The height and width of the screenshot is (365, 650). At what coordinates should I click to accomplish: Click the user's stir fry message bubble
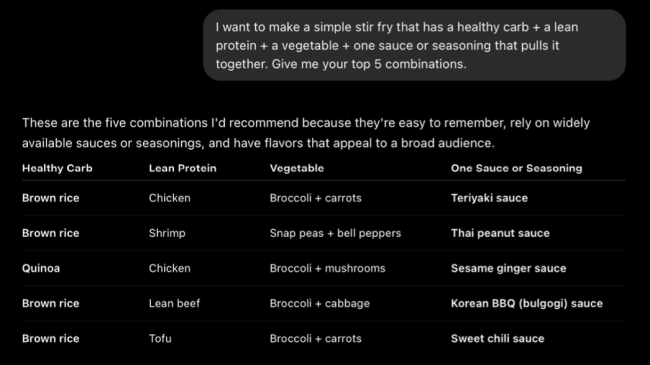click(414, 45)
